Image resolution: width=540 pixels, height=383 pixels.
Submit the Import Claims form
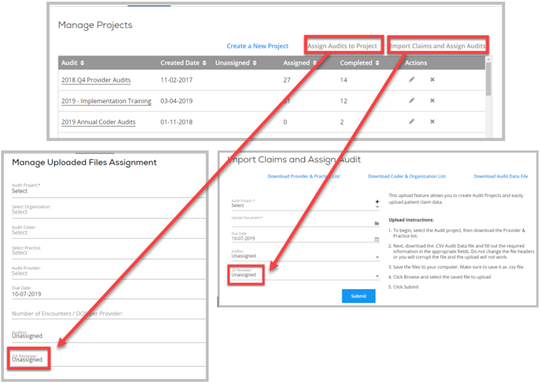[x=359, y=296]
